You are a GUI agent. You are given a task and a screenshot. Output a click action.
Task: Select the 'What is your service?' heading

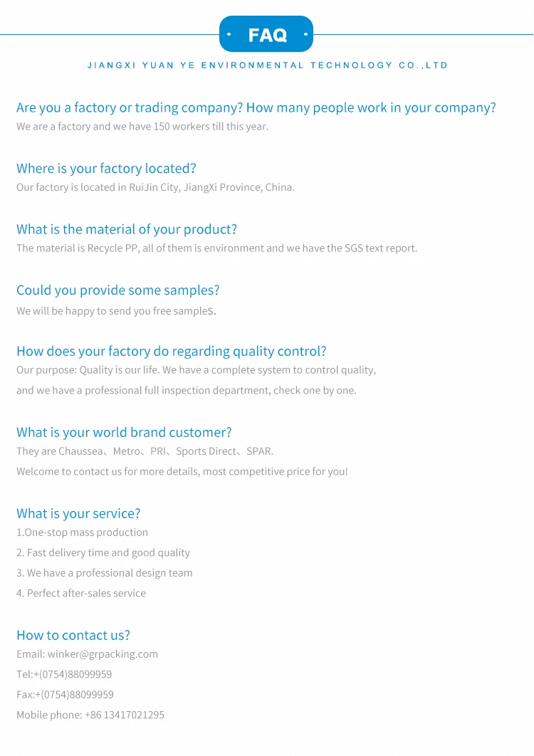(78, 513)
